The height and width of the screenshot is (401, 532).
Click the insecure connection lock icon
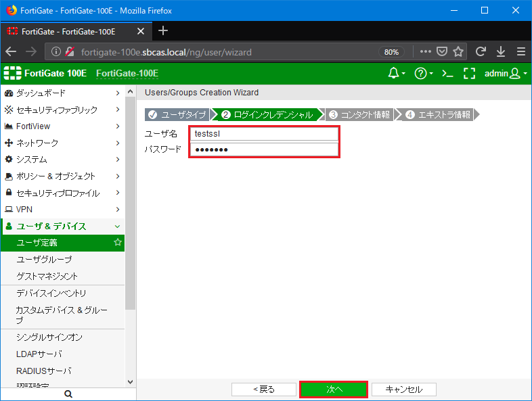pyautogui.click(x=70, y=51)
